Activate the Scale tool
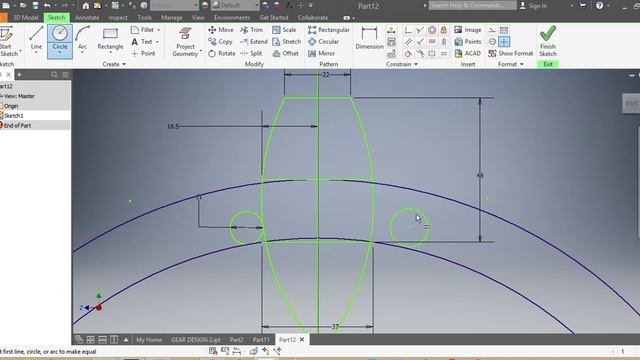Viewport: 640px width, 360px height. (x=284, y=30)
